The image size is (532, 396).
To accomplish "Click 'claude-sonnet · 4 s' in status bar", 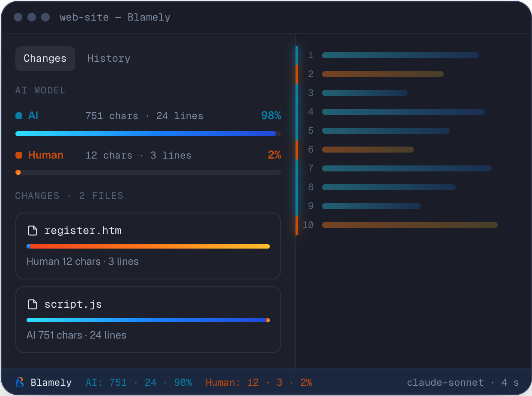I will [463, 383].
